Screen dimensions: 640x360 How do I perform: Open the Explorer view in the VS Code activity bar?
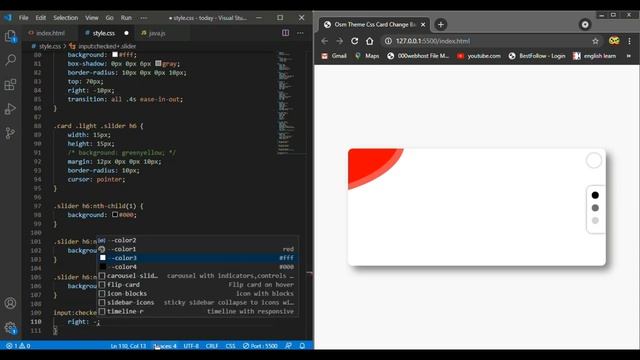click(x=10, y=36)
